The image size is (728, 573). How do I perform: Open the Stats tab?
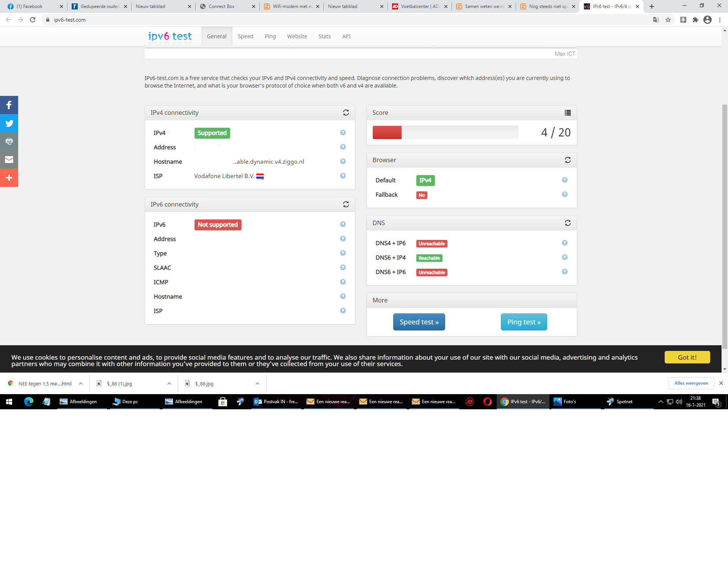point(324,36)
